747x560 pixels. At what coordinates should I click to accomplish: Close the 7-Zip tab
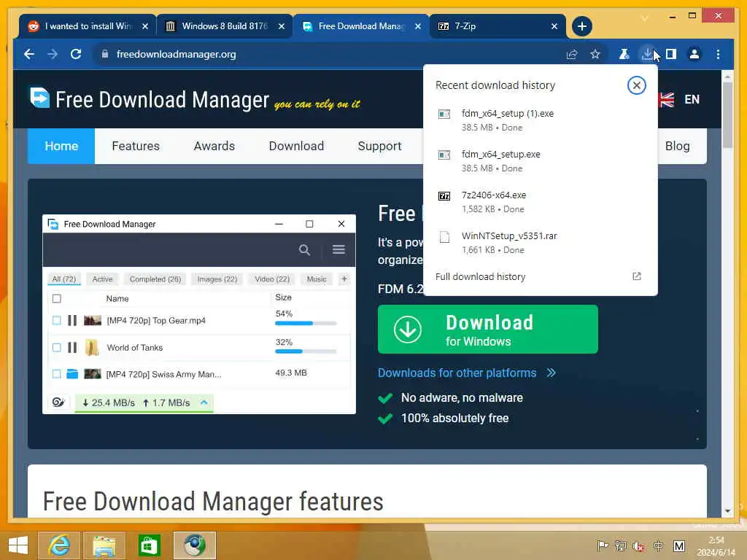pyautogui.click(x=554, y=26)
